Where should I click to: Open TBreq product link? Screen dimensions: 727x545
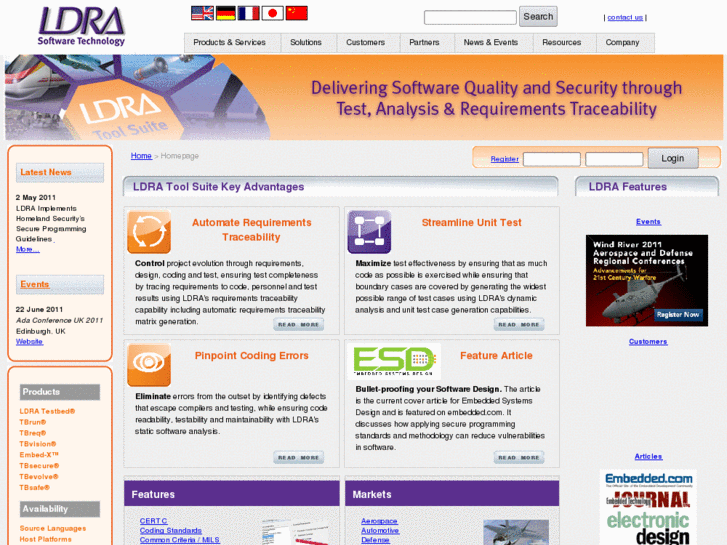click(x=32, y=433)
